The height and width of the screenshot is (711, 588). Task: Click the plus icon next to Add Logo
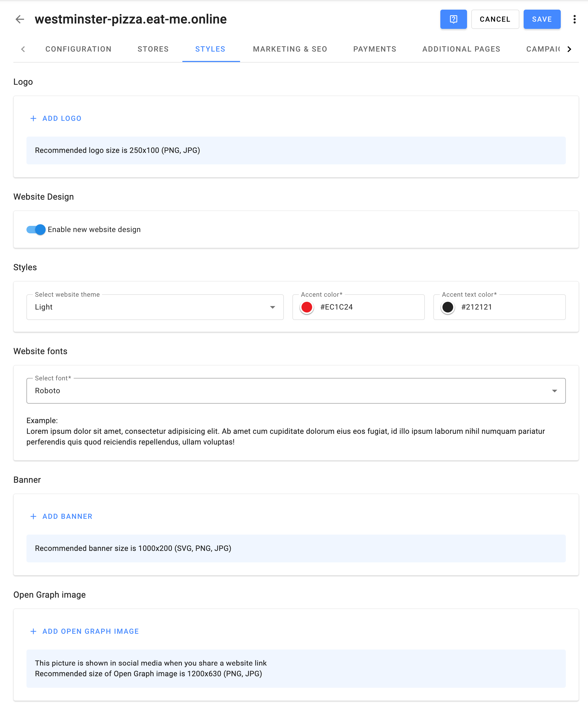click(33, 118)
